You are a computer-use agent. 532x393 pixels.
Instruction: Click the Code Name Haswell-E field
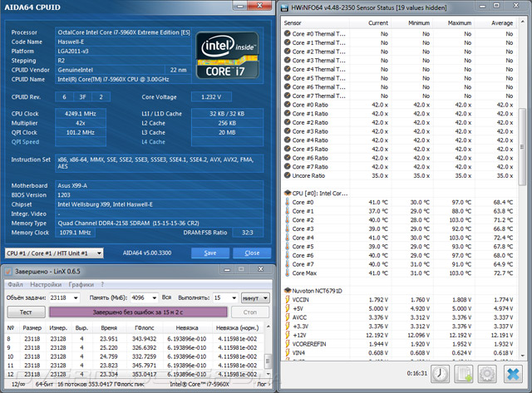123,42
